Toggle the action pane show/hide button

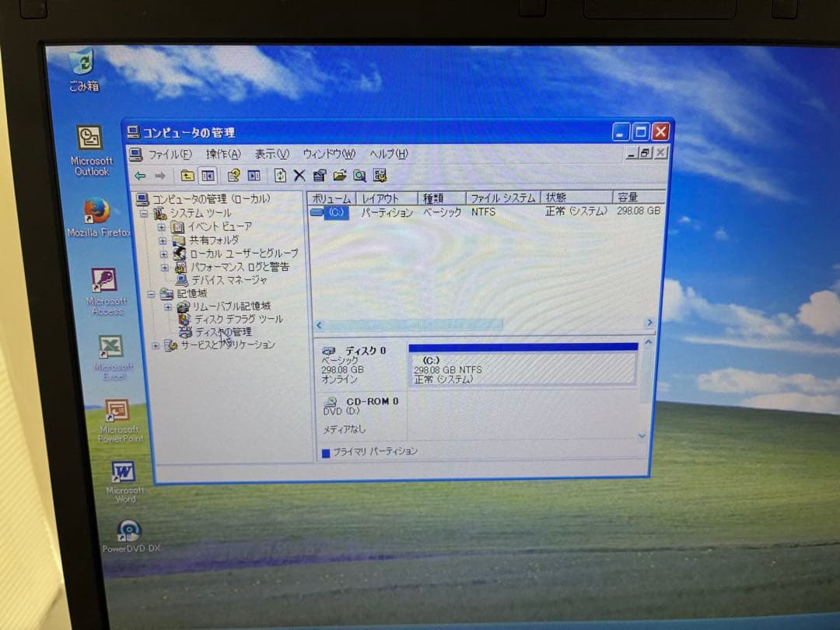254,176
